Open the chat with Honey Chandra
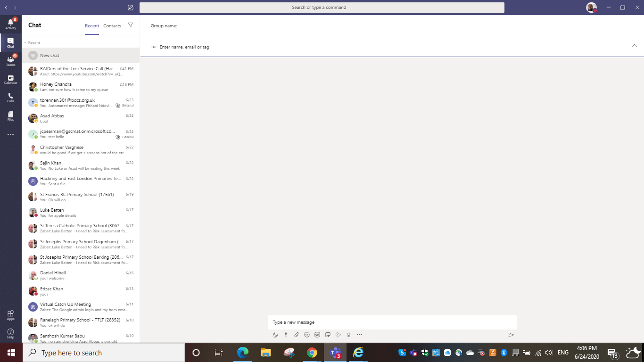Screen dimensions: 644x362 [x=80, y=87]
